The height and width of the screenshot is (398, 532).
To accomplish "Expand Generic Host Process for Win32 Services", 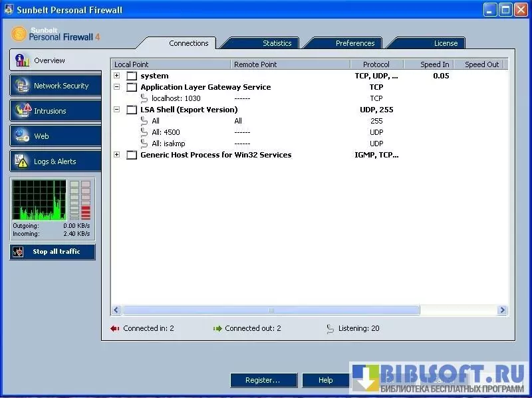I will tap(117, 155).
